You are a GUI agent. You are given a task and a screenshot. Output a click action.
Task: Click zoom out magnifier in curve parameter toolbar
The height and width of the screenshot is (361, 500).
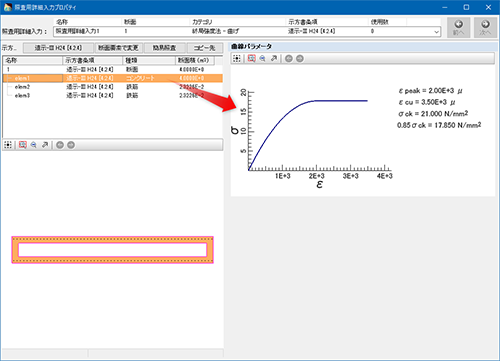pos(263,59)
